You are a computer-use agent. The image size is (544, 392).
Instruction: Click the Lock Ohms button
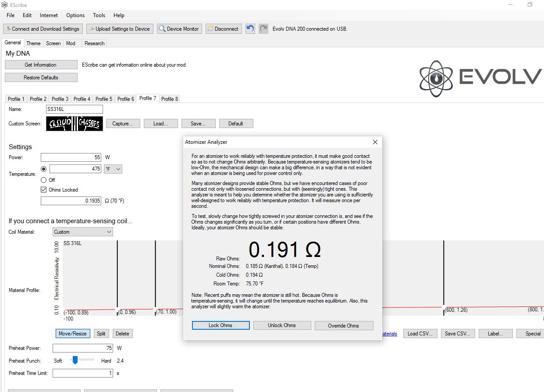pyautogui.click(x=220, y=325)
